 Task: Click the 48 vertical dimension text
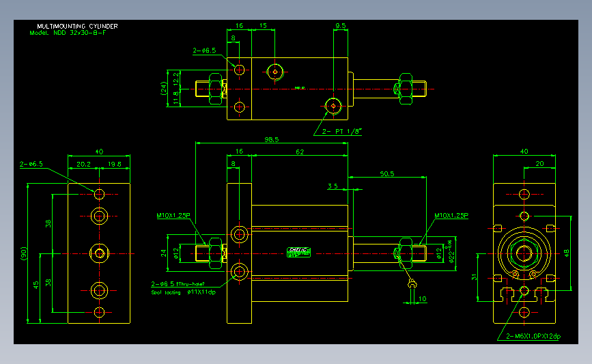click(x=567, y=253)
